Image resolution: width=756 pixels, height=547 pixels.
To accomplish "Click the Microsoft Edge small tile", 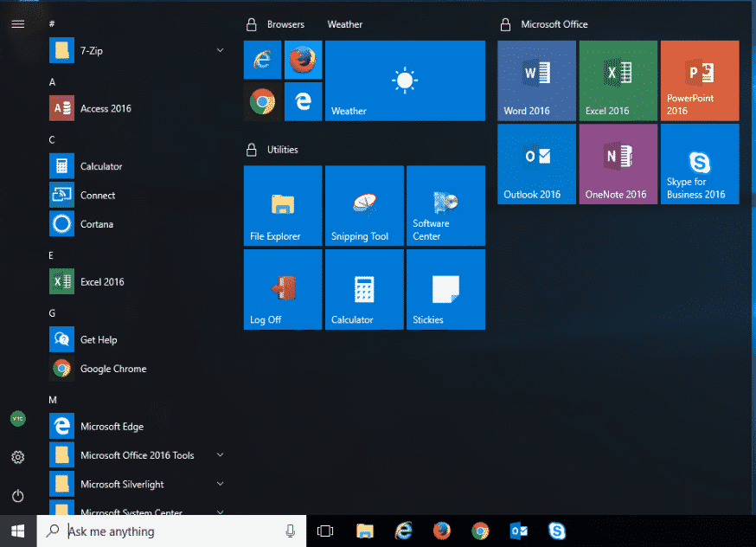I will pos(304,101).
